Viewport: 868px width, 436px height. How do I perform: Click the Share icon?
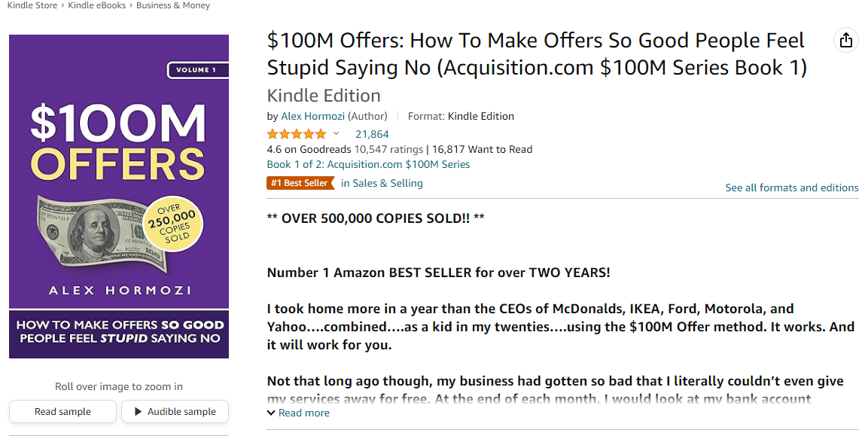[845, 40]
